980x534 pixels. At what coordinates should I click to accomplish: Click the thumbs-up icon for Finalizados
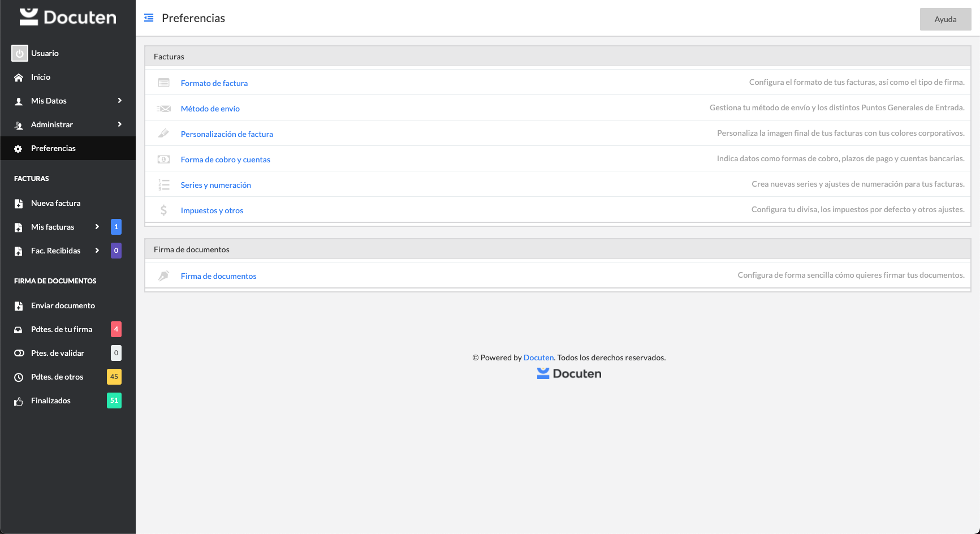point(19,401)
